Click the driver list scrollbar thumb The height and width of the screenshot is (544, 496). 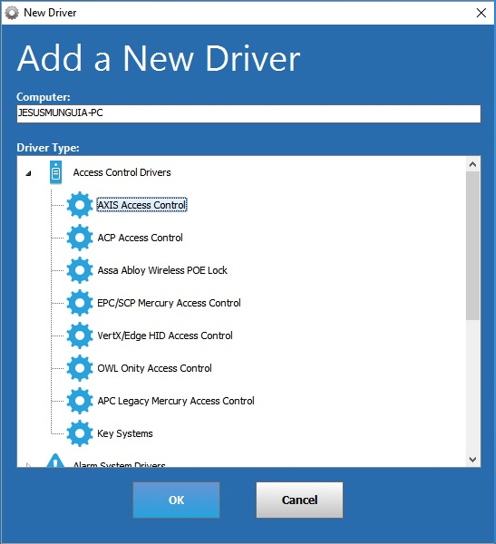(x=473, y=246)
